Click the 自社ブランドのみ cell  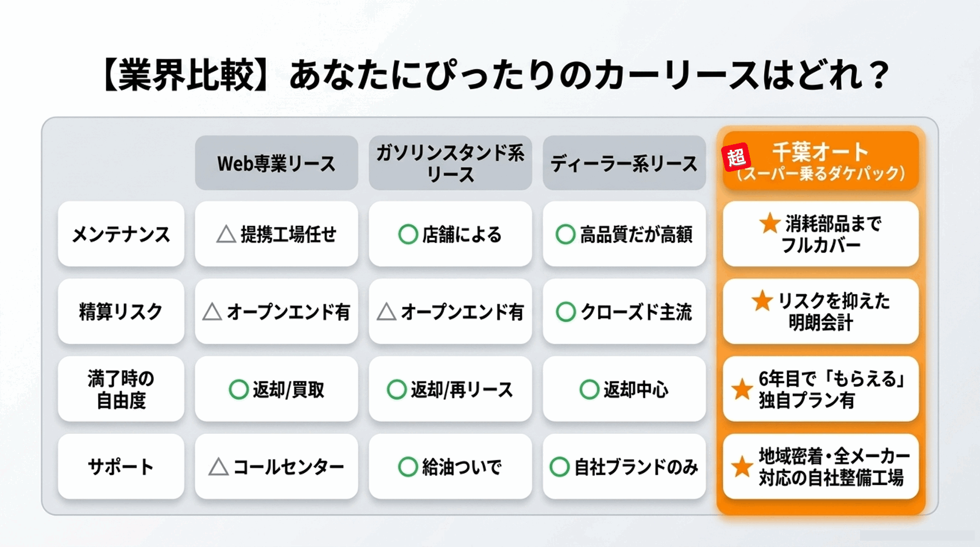click(624, 467)
